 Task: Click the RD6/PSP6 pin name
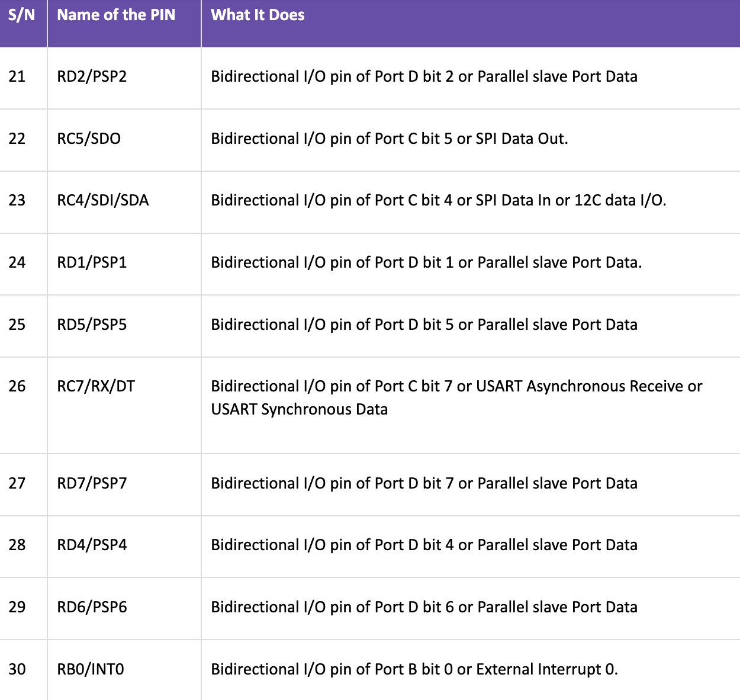tap(92, 608)
